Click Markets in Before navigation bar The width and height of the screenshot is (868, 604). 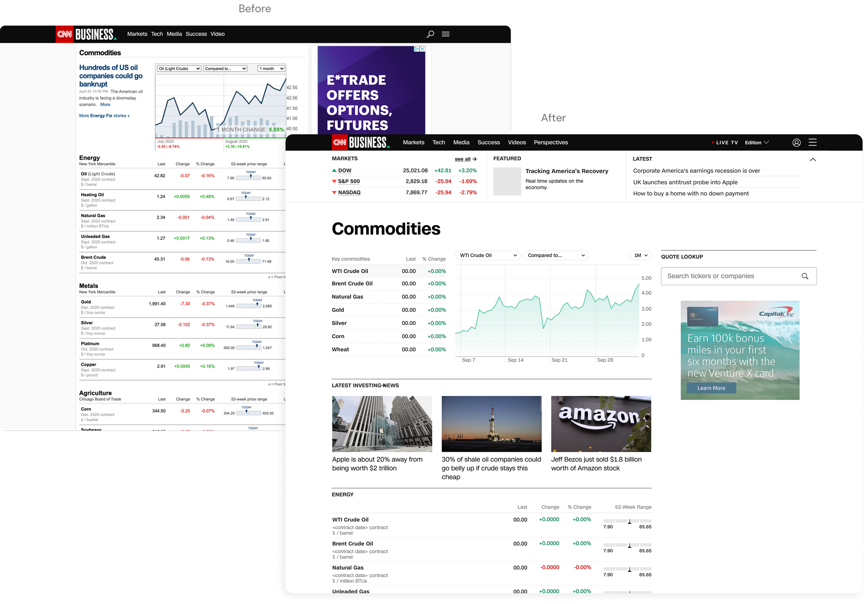coord(137,34)
